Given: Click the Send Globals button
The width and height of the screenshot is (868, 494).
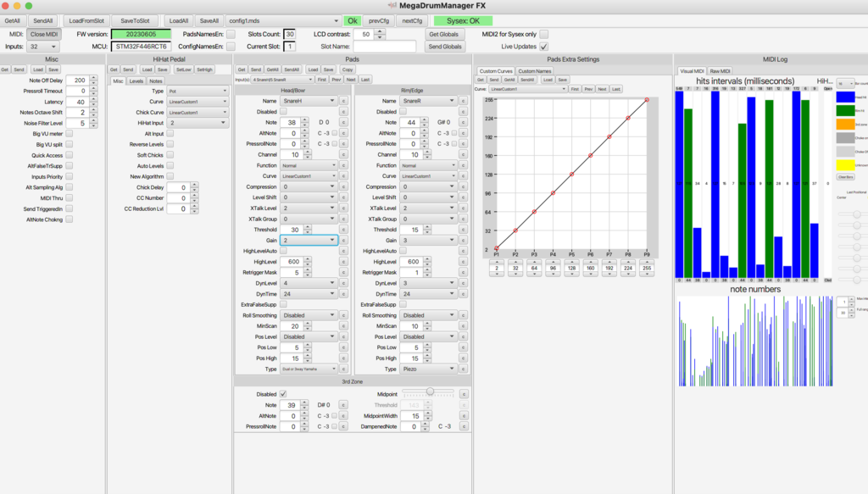Looking at the screenshot, I should (x=444, y=47).
